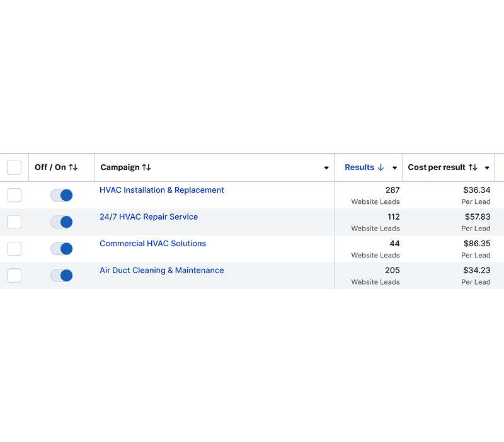Sort by the Off / On column arrows
Image resolution: width=504 pixels, height=442 pixels.
(73, 167)
